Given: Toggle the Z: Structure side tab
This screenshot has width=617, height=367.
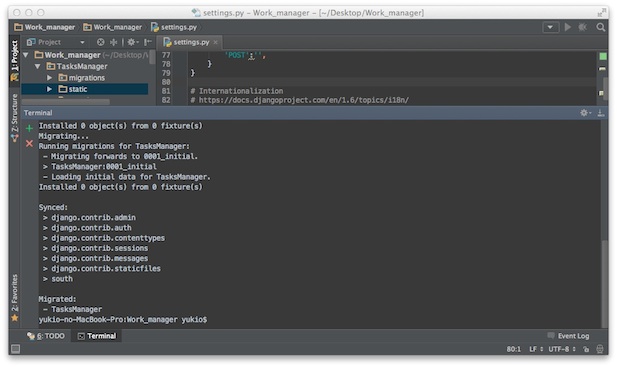Looking at the screenshot, I should (x=14, y=118).
